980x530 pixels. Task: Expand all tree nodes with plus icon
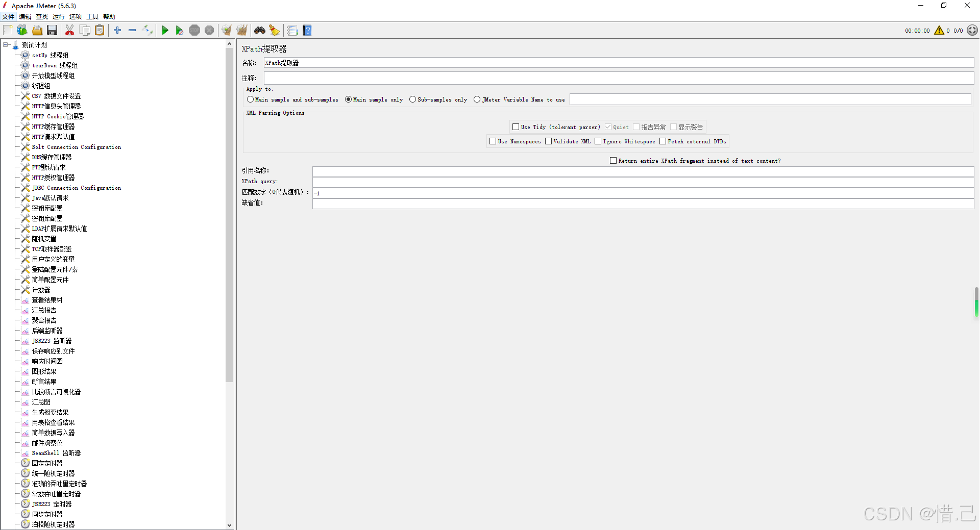click(x=117, y=31)
